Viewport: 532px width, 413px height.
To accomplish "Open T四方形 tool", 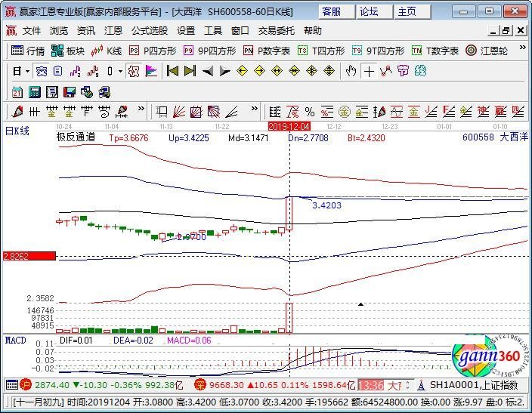I will [321, 51].
